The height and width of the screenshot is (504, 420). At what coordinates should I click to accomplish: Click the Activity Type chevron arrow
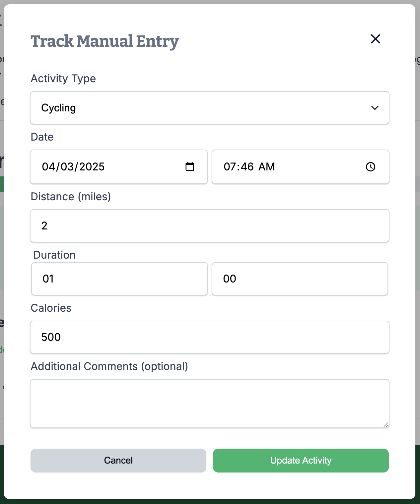[375, 108]
